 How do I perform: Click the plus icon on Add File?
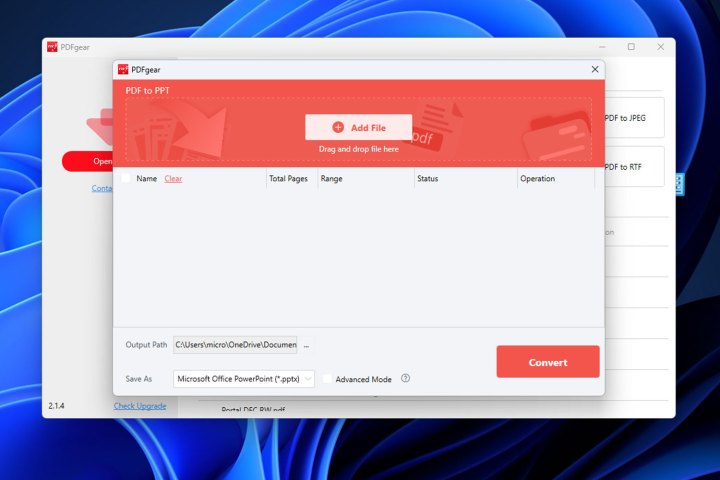[x=338, y=127]
